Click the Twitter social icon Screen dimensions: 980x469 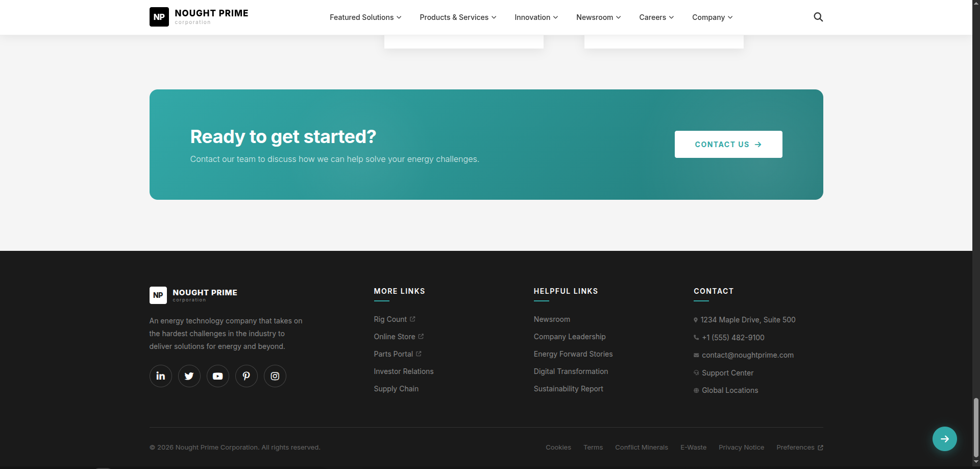point(189,376)
